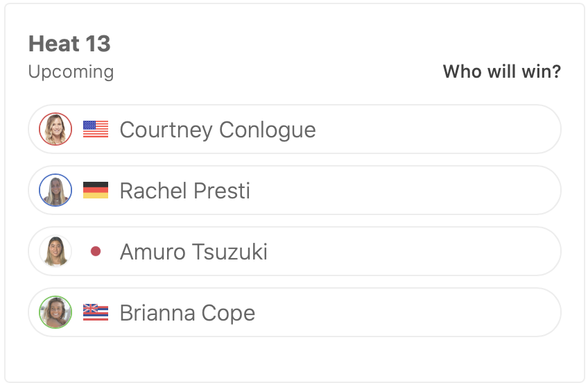Click the Japan flag icon
Screen dimensions: 588x383
click(96, 251)
